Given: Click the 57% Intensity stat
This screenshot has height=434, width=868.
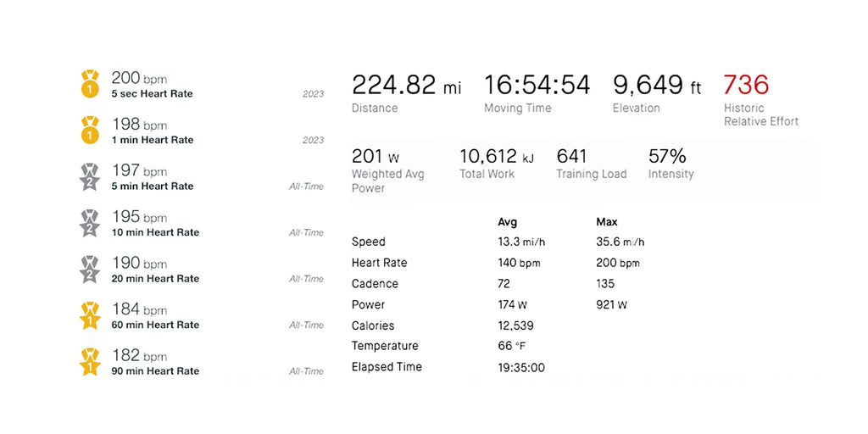Looking at the screenshot, I should pyautogui.click(x=667, y=157).
